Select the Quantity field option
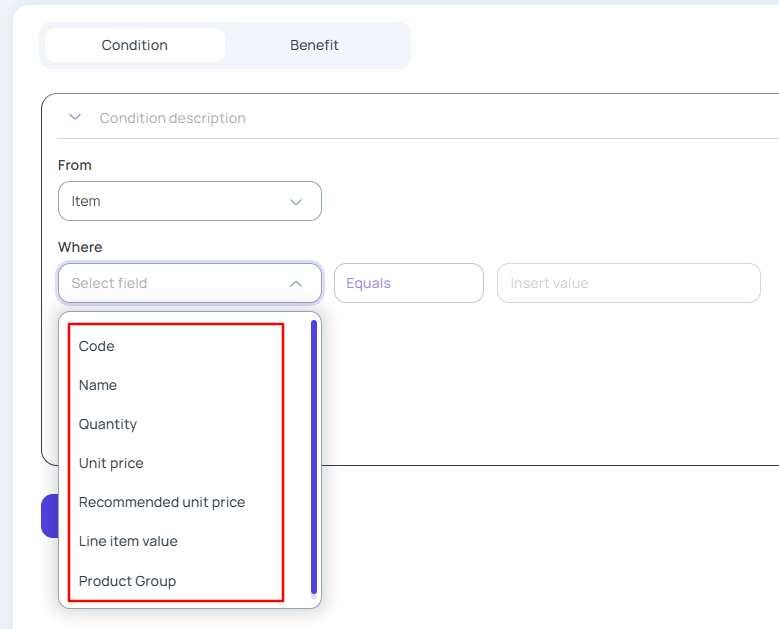 click(108, 424)
